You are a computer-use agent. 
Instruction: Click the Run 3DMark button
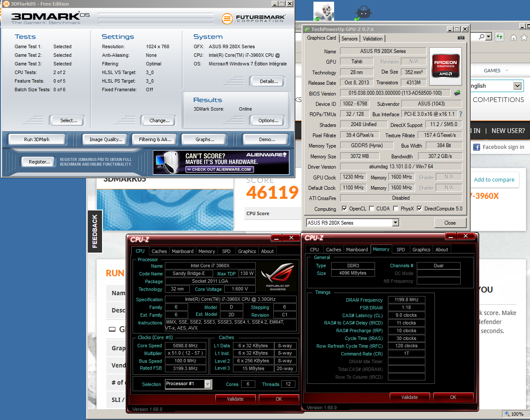37,139
